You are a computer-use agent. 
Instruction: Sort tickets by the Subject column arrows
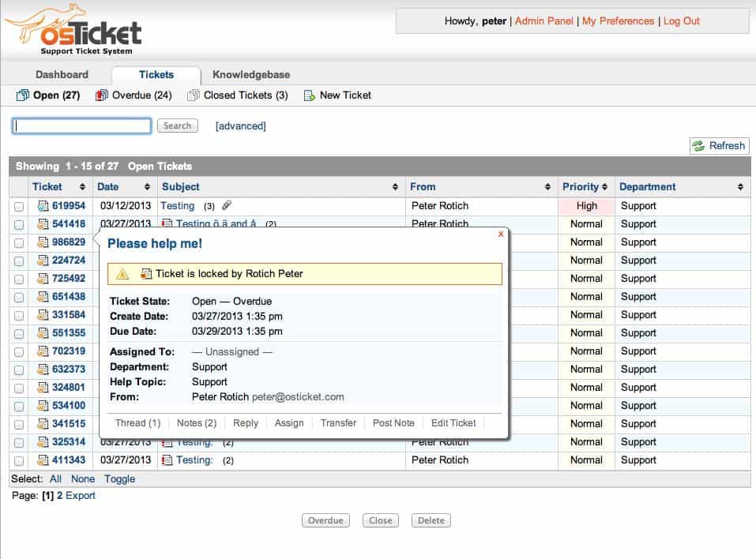pyautogui.click(x=395, y=187)
